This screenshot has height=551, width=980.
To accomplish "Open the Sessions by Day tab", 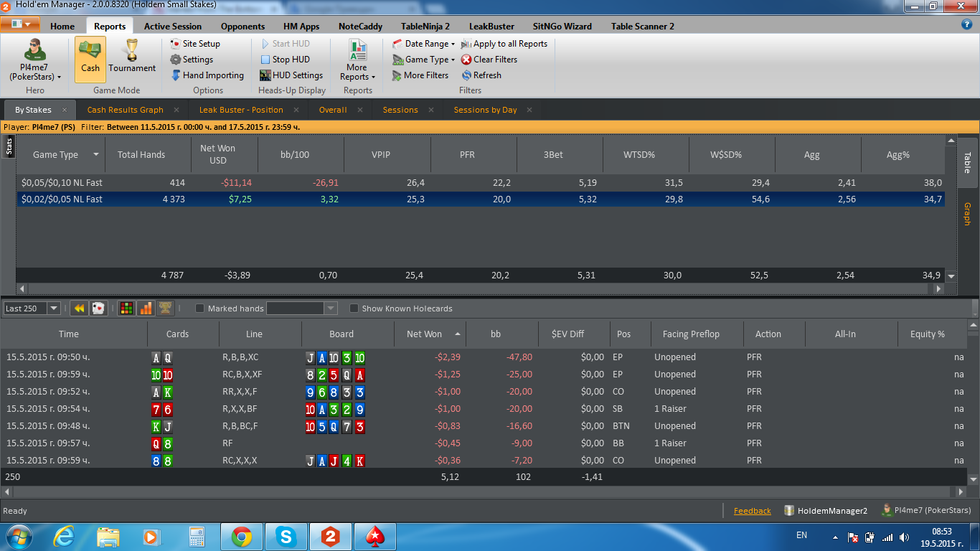I will pyautogui.click(x=485, y=110).
